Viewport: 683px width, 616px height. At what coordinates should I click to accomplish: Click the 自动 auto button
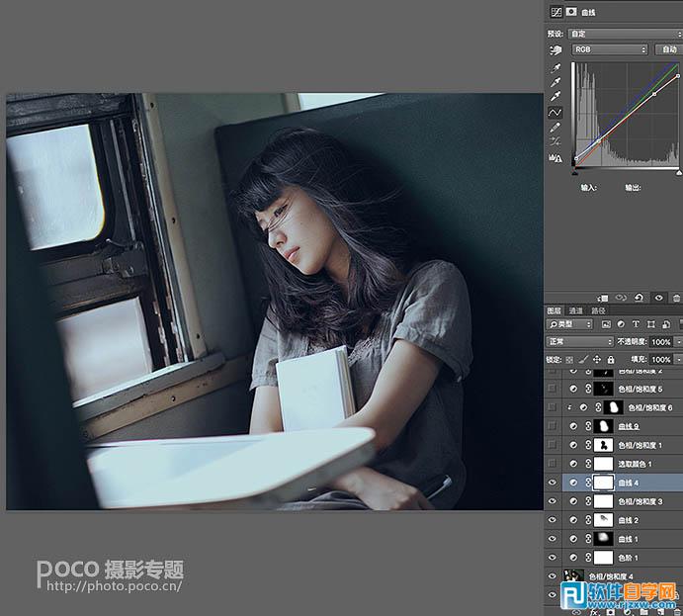pos(668,49)
